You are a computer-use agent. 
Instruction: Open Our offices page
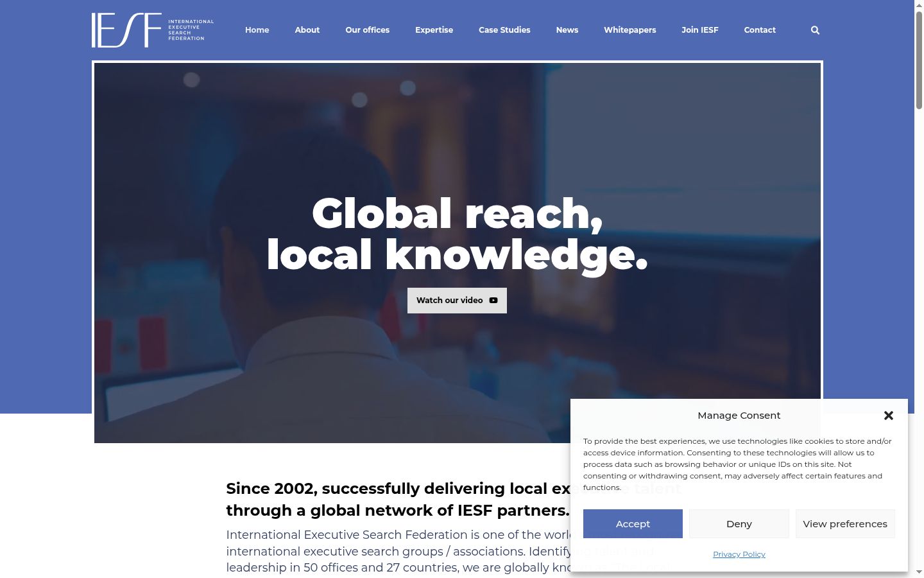(x=367, y=30)
